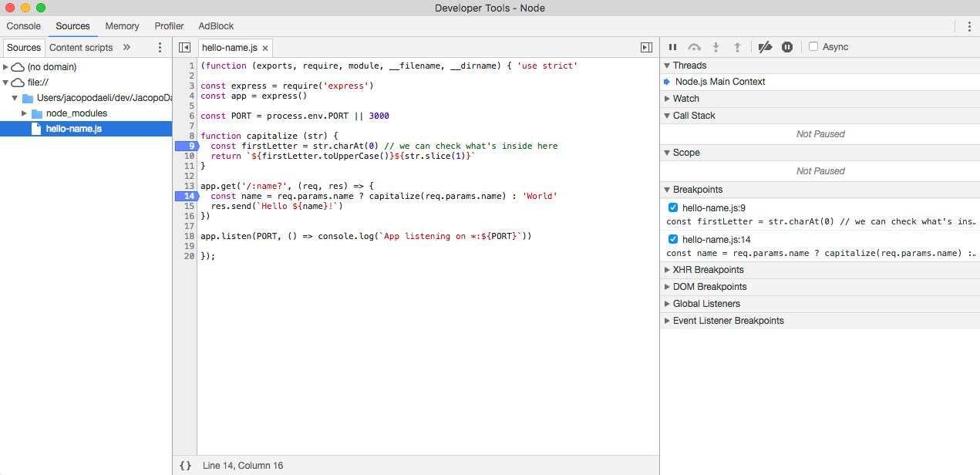The height and width of the screenshot is (475, 980).
Task: Click the (no domain) cloud icon
Action: point(18,67)
